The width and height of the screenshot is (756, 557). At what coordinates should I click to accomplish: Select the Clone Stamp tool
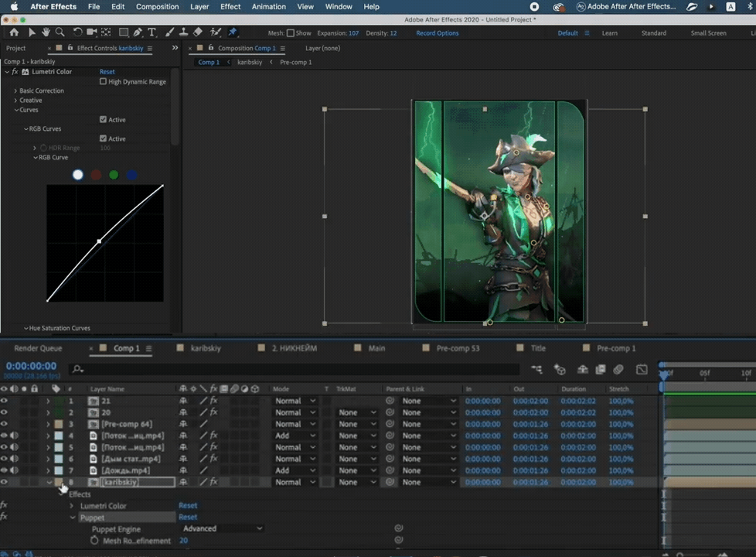pos(184,32)
